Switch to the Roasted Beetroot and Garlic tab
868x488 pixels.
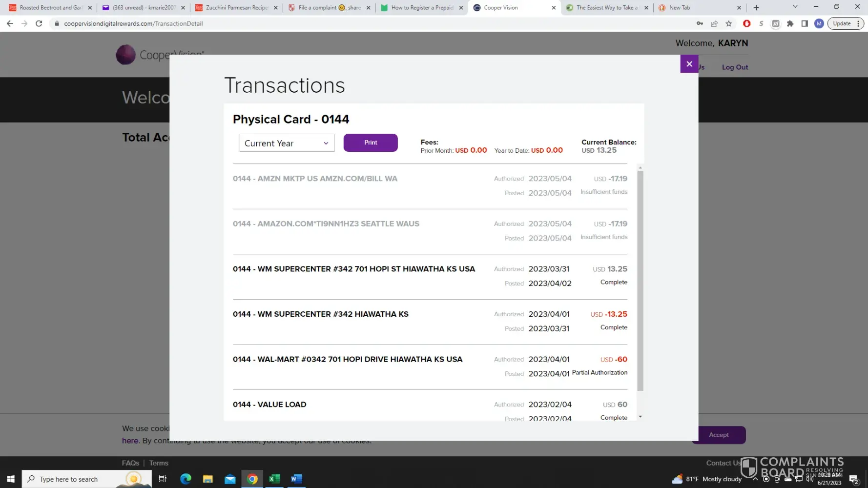click(50, 8)
